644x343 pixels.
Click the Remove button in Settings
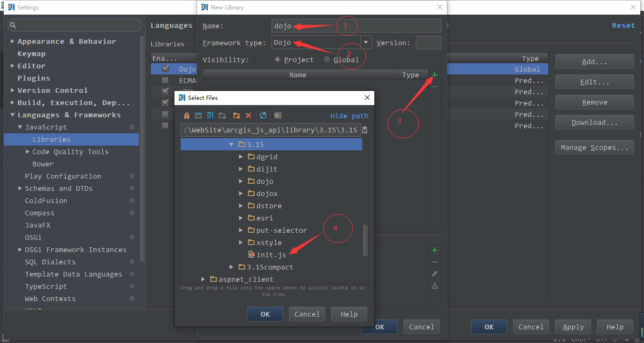[594, 102]
